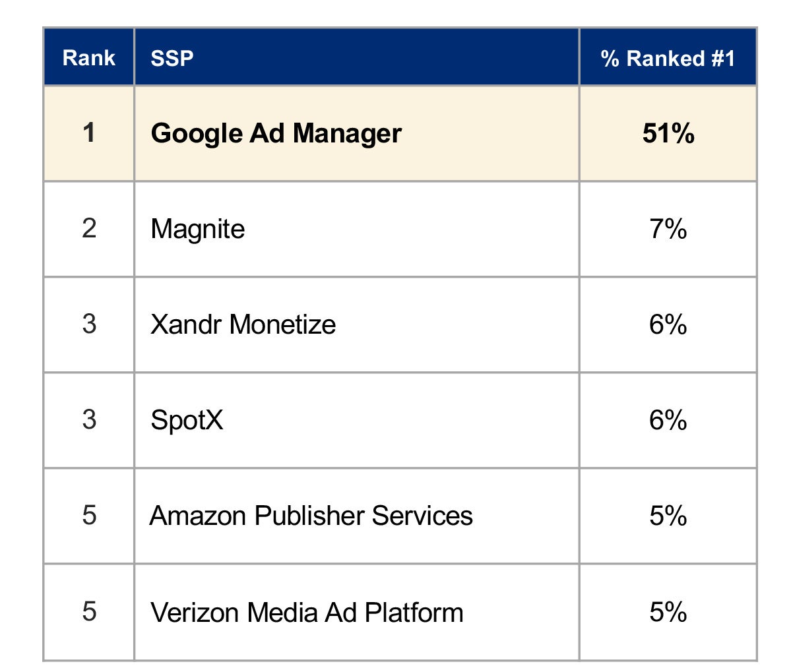Click rank number 2 cell
Screen dimensions: 791x672
tap(89, 229)
